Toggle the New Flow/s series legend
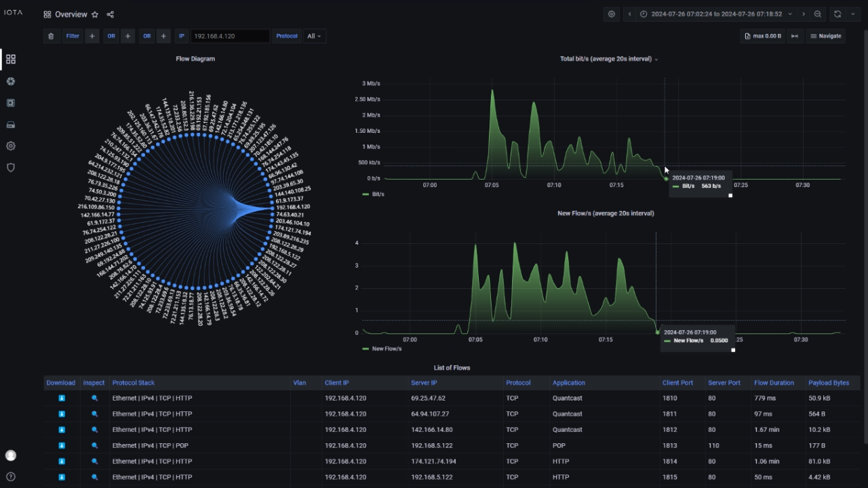 (x=387, y=348)
